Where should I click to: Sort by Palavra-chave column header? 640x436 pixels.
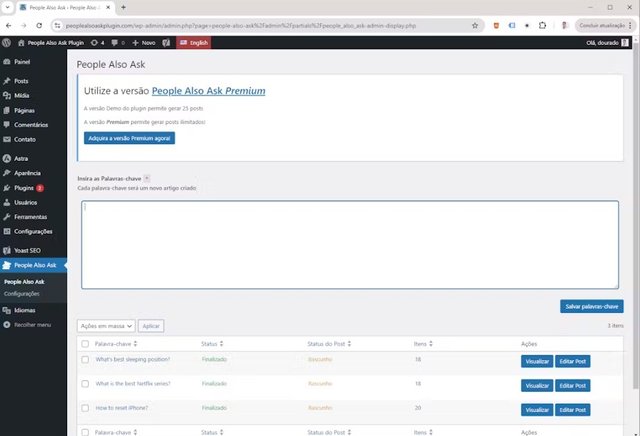(116, 344)
